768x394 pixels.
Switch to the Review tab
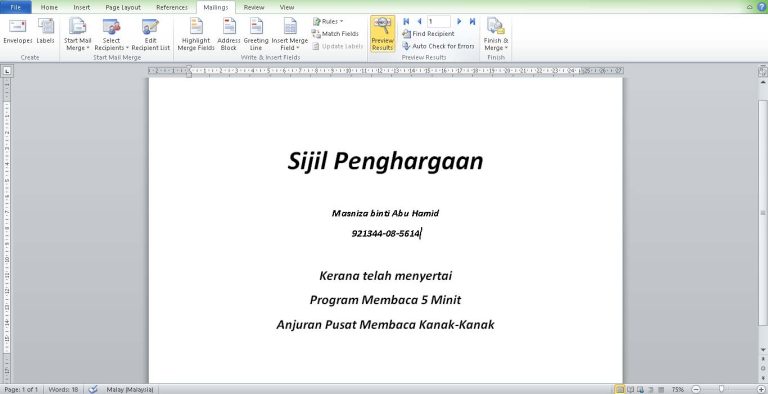point(254,7)
